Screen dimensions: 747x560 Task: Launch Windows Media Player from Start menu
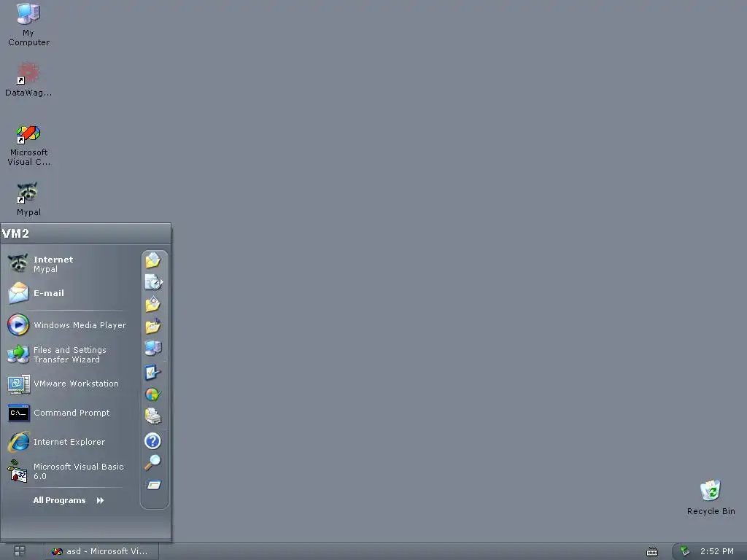(x=66, y=325)
